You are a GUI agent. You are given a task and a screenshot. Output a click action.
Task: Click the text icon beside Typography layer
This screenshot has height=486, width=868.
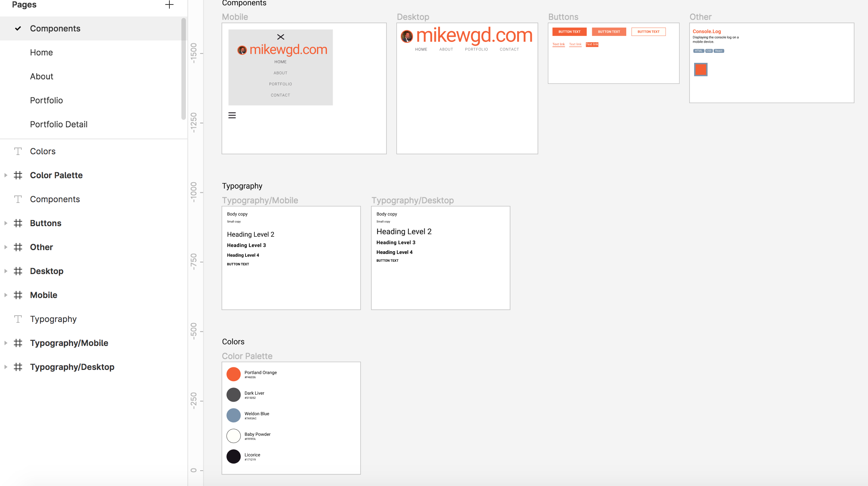[18, 319]
